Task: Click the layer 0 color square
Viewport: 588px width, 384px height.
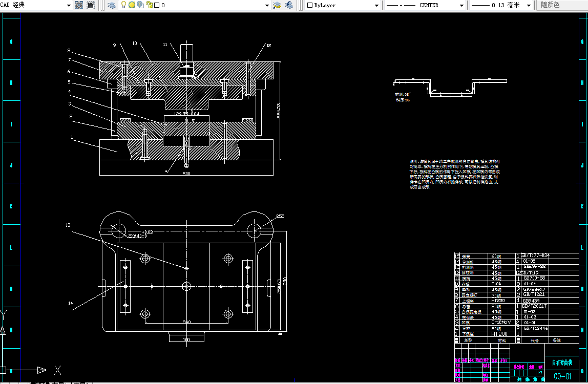Action: click(x=157, y=5)
